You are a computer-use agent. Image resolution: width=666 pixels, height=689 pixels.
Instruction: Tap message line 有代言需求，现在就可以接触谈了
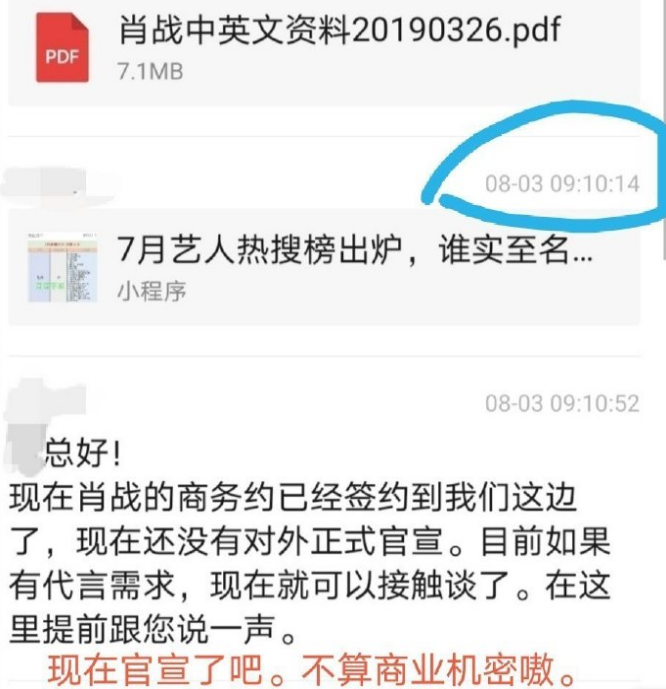coord(310,585)
